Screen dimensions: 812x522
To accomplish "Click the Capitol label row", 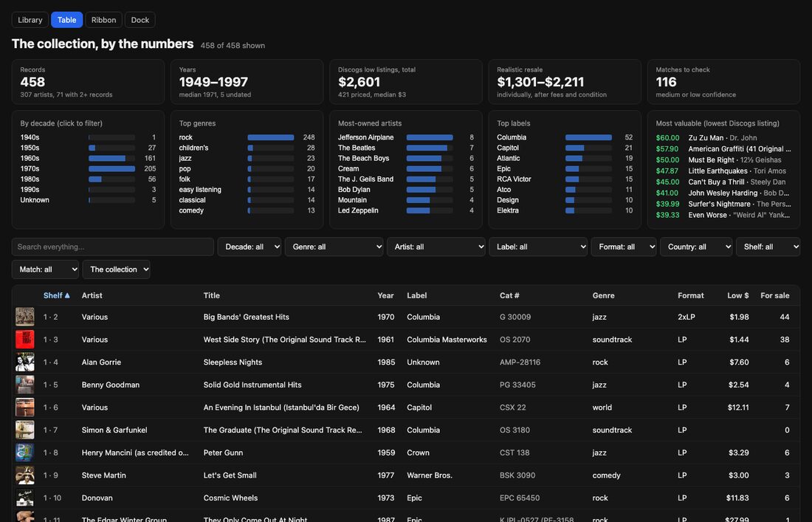I will tap(565, 148).
